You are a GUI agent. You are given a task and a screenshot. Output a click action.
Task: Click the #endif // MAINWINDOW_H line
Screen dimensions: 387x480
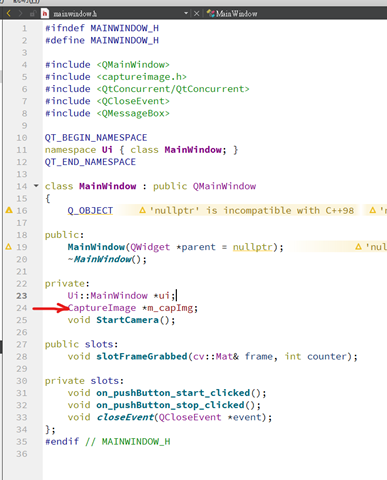pos(108,442)
